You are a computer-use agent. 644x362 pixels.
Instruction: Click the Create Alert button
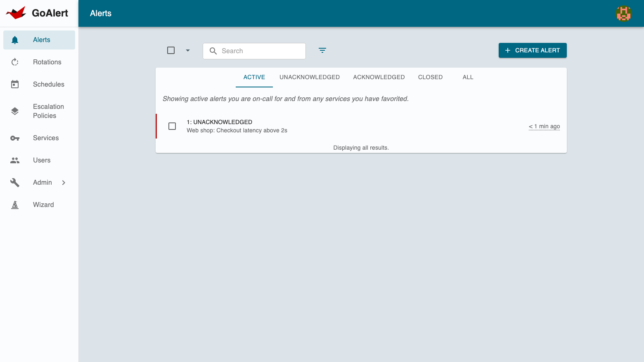point(533,50)
